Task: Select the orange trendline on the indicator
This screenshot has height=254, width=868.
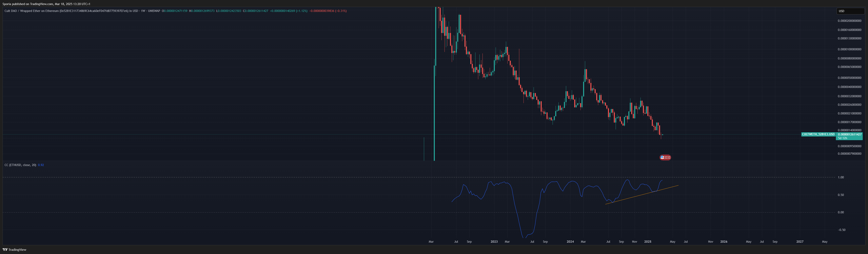Action: 642,195
